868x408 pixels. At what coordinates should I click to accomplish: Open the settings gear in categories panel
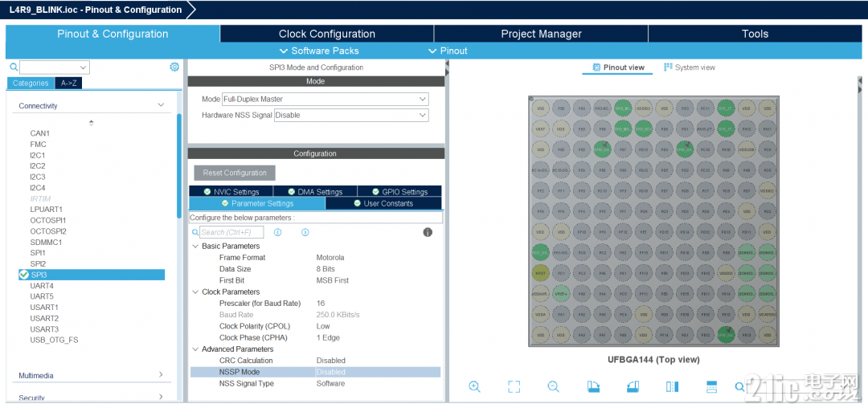(174, 67)
